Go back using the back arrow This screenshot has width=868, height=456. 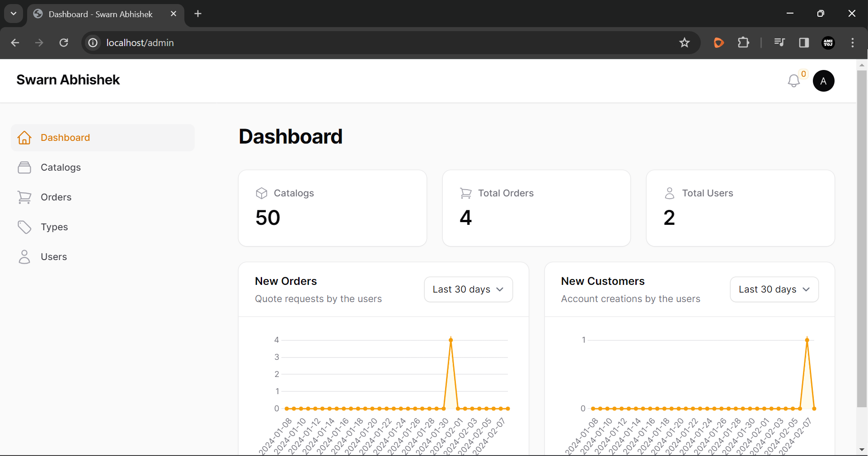point(15,42)
